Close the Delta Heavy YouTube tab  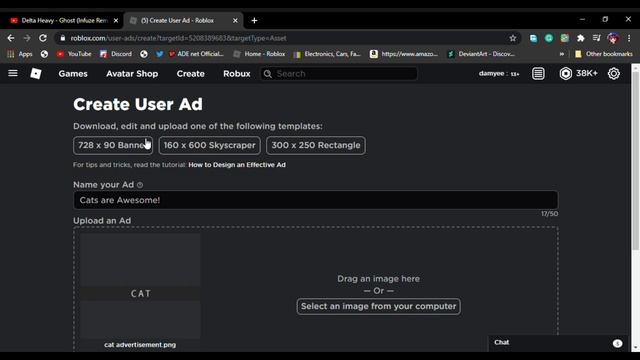tap(116, 20)
